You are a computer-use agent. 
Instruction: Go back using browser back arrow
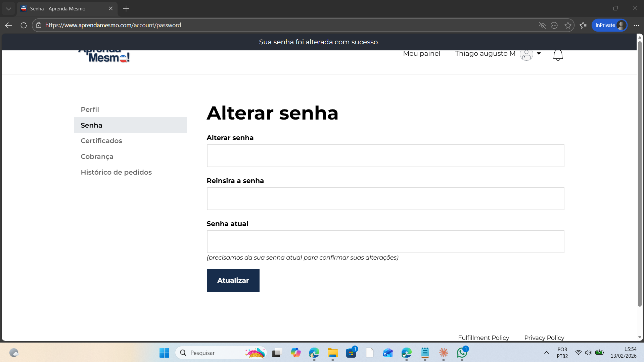[9, 25]
